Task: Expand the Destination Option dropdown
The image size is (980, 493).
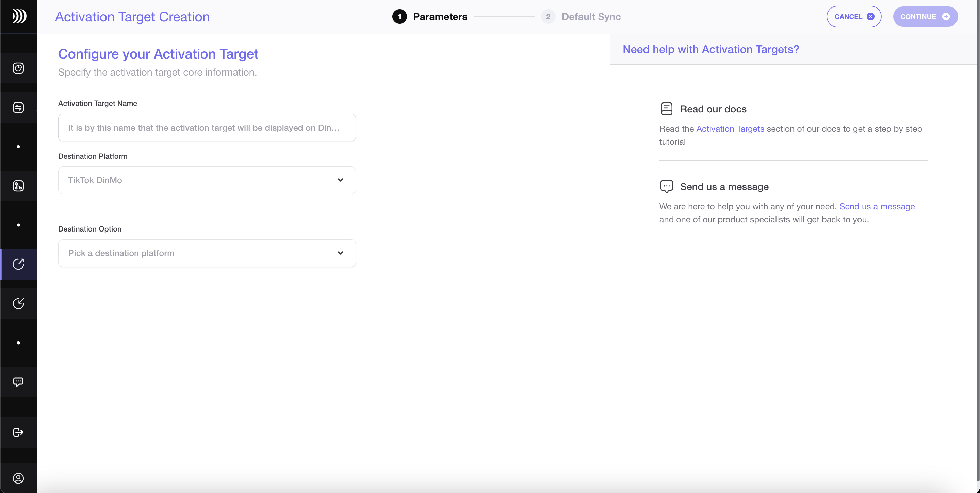Action: (207, 253)
